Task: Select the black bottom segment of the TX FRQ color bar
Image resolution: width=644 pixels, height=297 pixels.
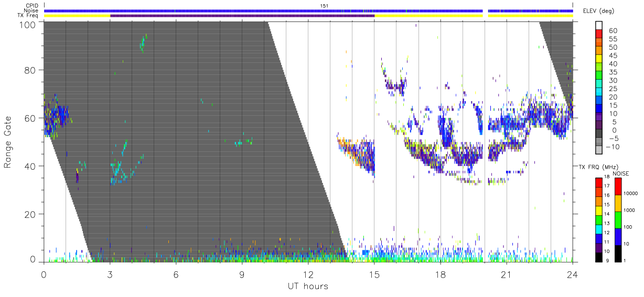Action: 598,258
